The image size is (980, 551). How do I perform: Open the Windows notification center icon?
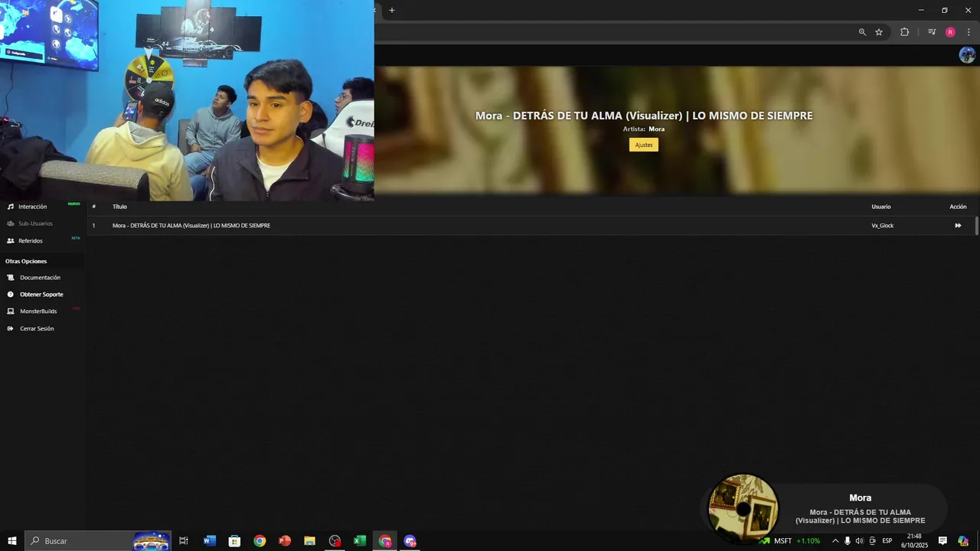point(942,541)
